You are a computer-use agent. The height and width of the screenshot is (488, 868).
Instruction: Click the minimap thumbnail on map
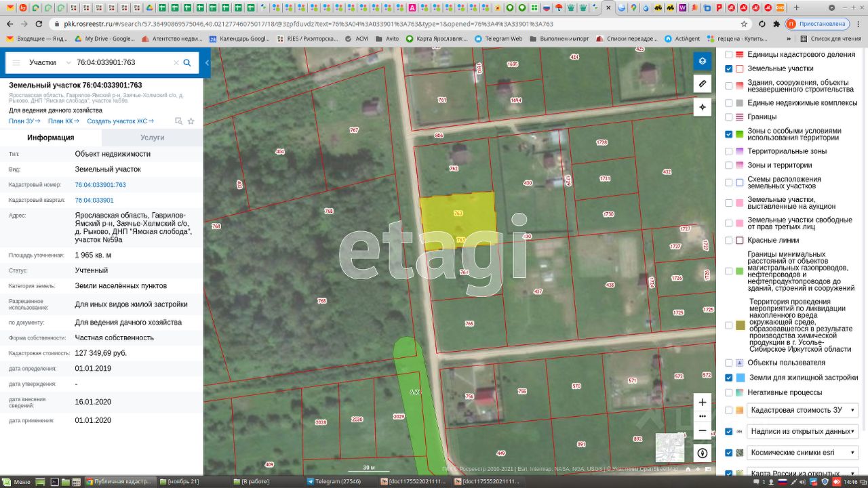(x=669, y=447)
